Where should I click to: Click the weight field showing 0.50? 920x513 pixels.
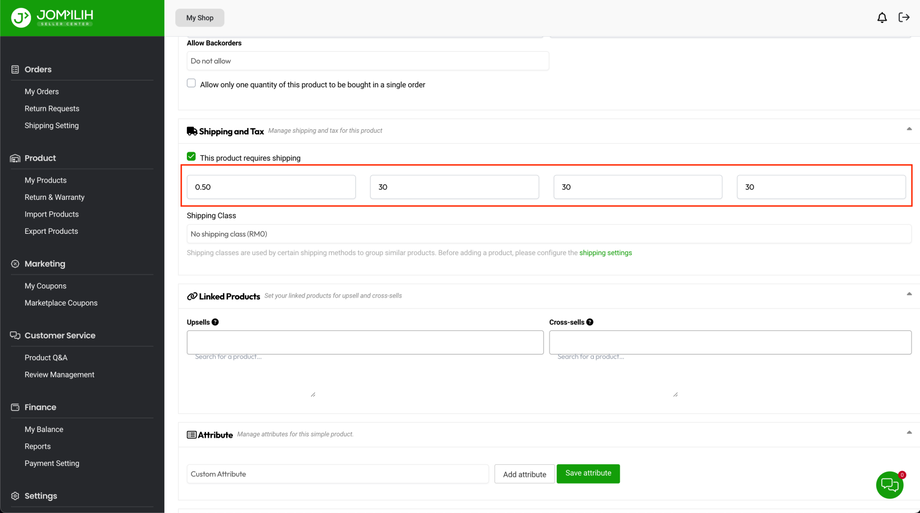(x=271, y=187)
